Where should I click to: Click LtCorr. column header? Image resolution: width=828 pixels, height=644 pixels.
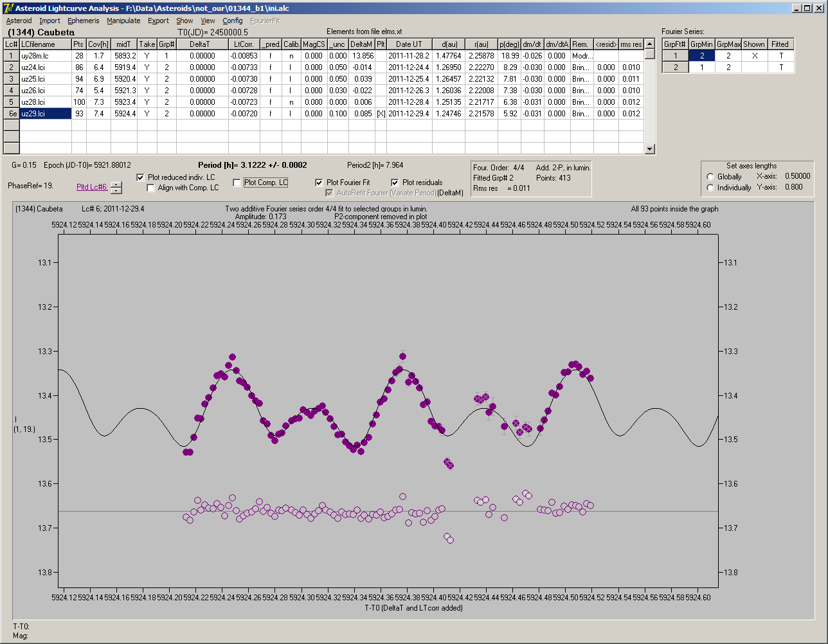244,44
